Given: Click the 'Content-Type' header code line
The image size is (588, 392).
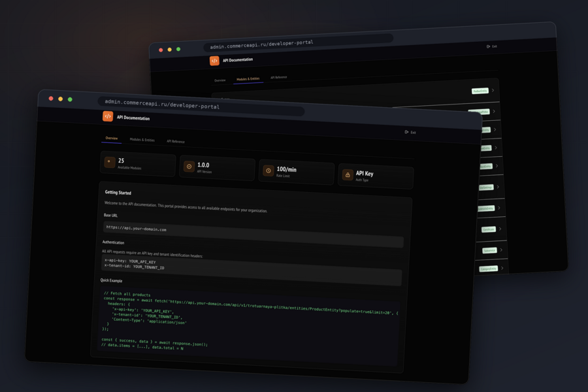Looking at the screenshot, I should [149, 321].
